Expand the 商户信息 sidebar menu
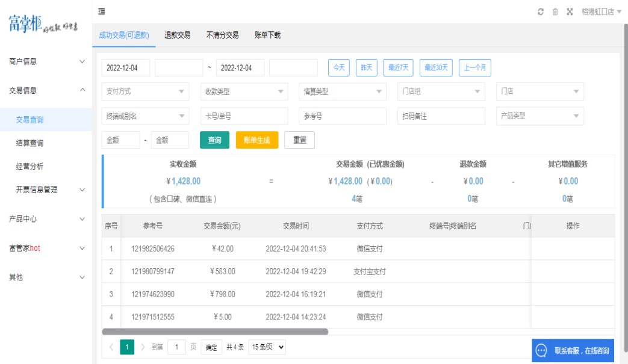 point(46,61)
